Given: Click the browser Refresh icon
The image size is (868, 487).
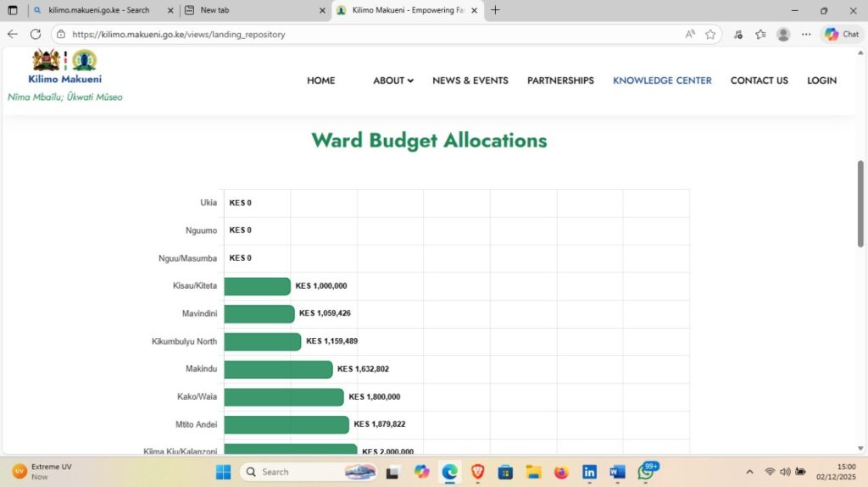Looking at the screenshot, I should pyautogui.click(x=36, y=34).
